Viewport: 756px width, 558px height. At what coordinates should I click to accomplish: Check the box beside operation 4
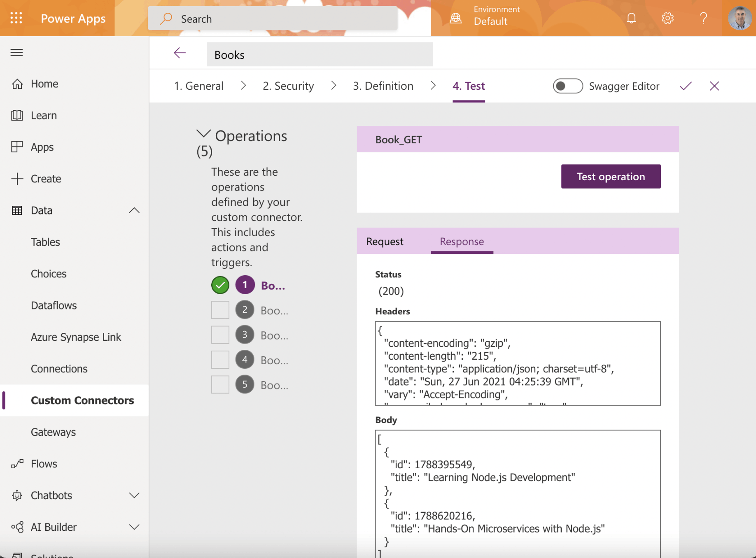(x=220, y=360)
